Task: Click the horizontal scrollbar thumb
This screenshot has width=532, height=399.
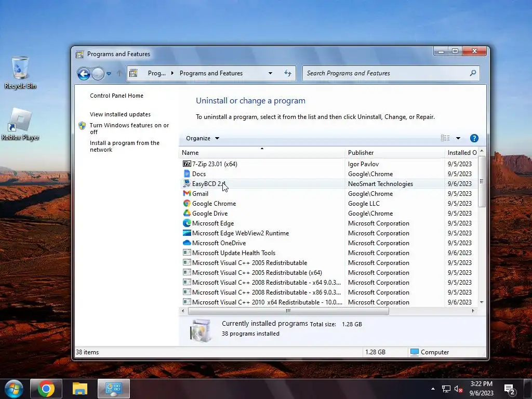Action: click(x=288, y=311)
